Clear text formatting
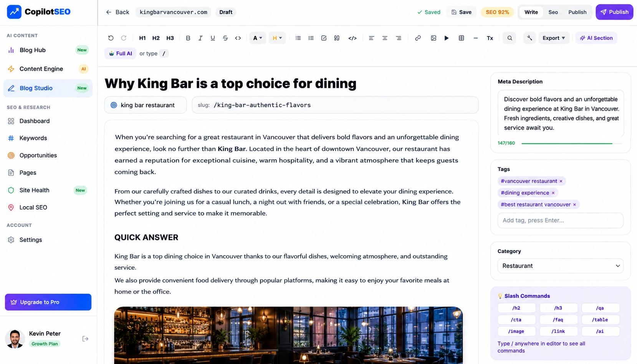Screen dimensions: 637x364 tap(490, 38)
